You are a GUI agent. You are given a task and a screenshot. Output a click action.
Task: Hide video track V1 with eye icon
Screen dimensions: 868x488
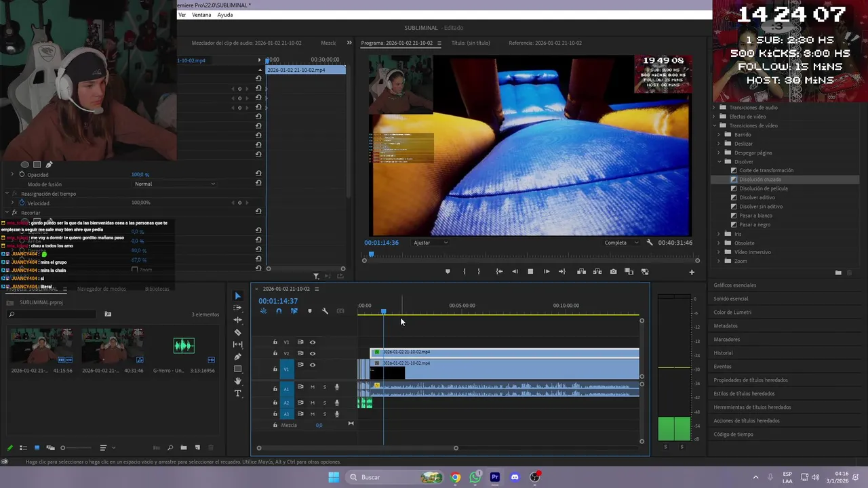[313, 365]
